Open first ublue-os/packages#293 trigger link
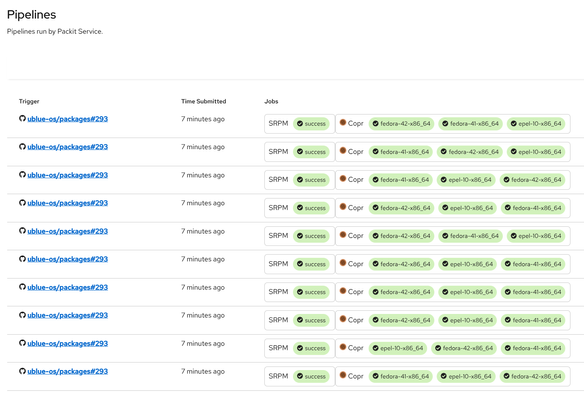This screenshot has height=395, width=584. 67,119
